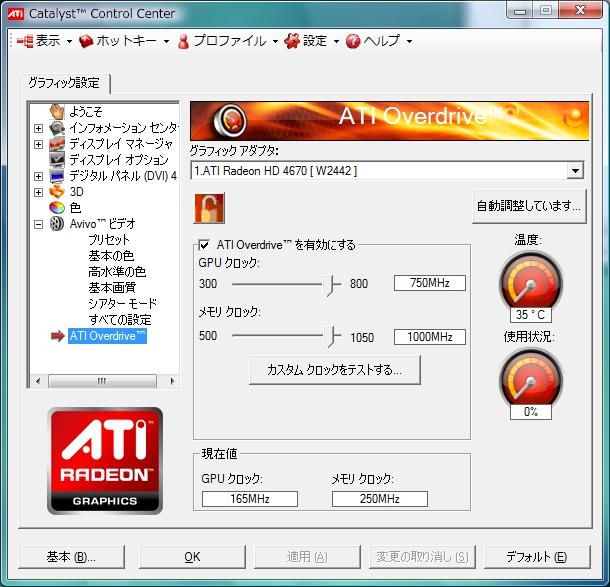Click the round Overdrive banner emblem
Screen dimensions: 610x587
pos(230,120)
